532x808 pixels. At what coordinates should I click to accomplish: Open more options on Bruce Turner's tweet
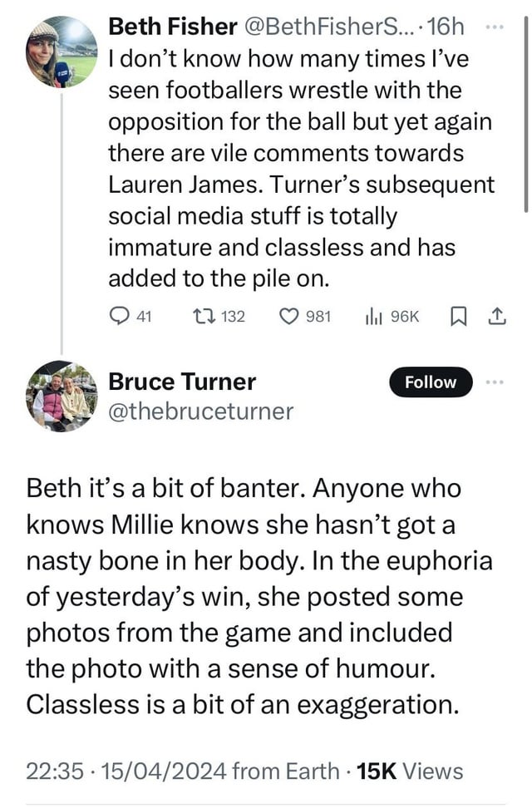tap(495, 382)
